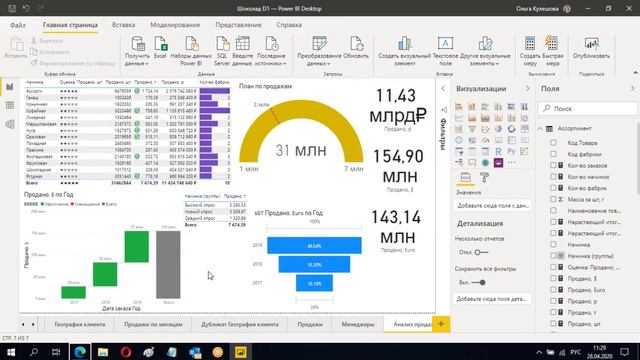This screenshot has height=360, width=640.
Task: Collapse the Ассортимент table tree
Action: click(540, 129)
